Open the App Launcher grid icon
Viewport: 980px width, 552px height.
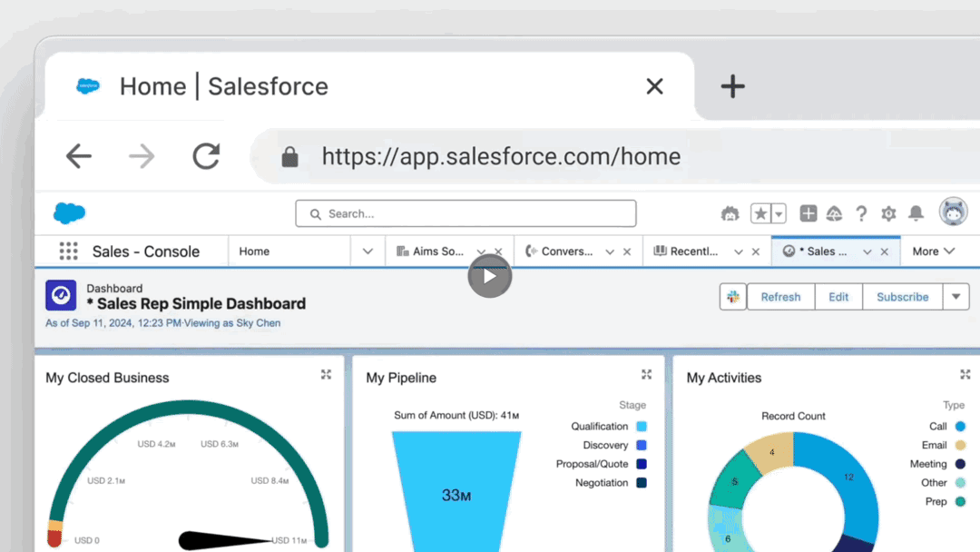coord(68,251)
